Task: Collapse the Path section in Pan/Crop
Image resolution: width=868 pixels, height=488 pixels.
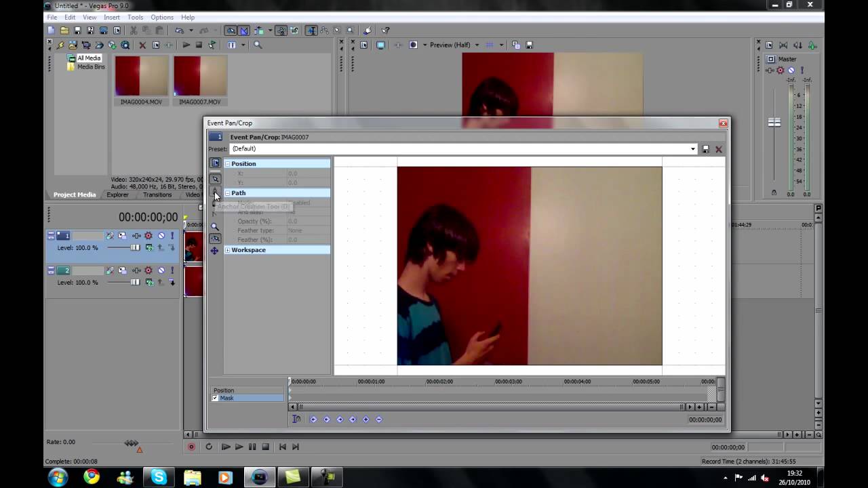Action: click(x=227, y=193)
